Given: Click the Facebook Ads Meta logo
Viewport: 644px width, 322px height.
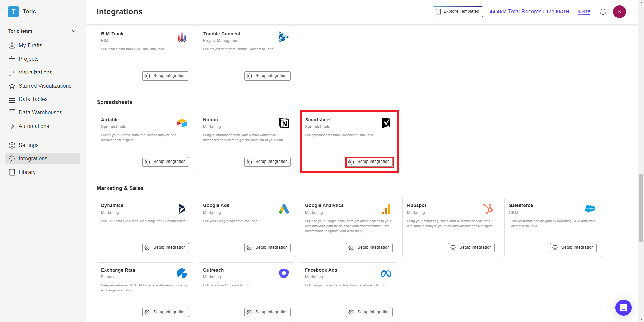Looking at the screenshot, I should [x=386, y=274].
